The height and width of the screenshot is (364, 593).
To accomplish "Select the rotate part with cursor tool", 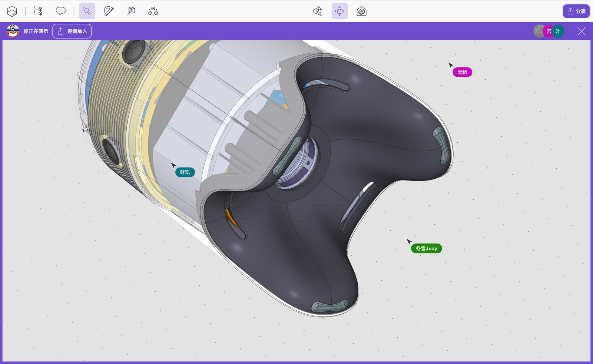I will coord(318,11).
